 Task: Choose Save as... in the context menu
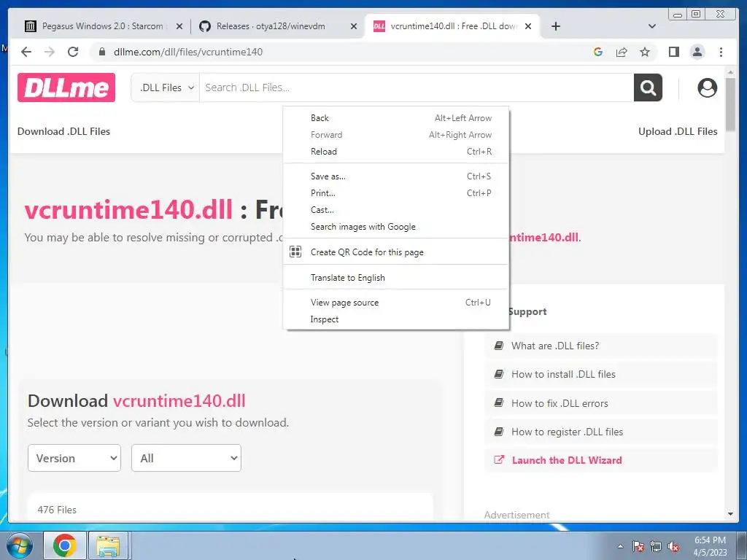point(396,176)
